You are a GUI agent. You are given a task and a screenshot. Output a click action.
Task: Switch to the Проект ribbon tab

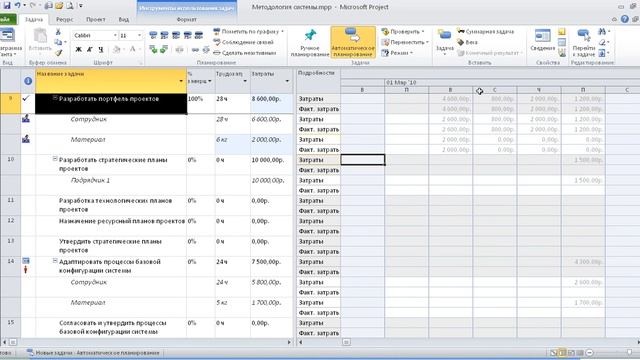coord(96,19)
